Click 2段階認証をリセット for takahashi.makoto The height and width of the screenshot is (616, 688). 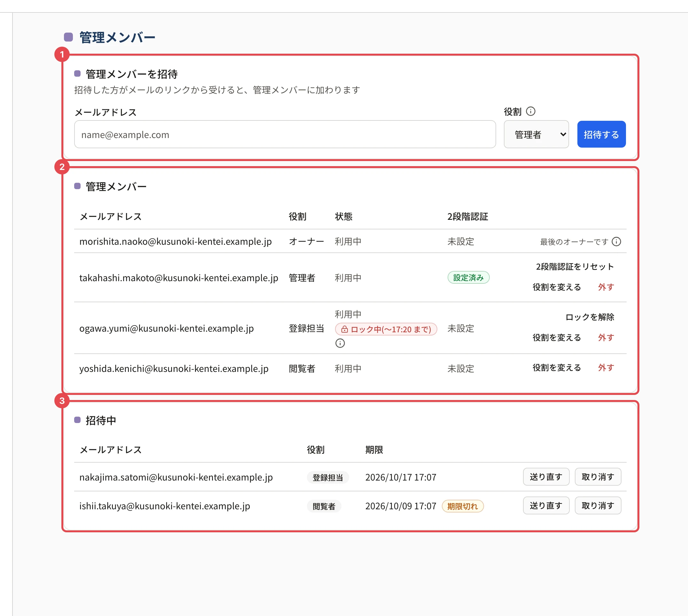[575, 267]
